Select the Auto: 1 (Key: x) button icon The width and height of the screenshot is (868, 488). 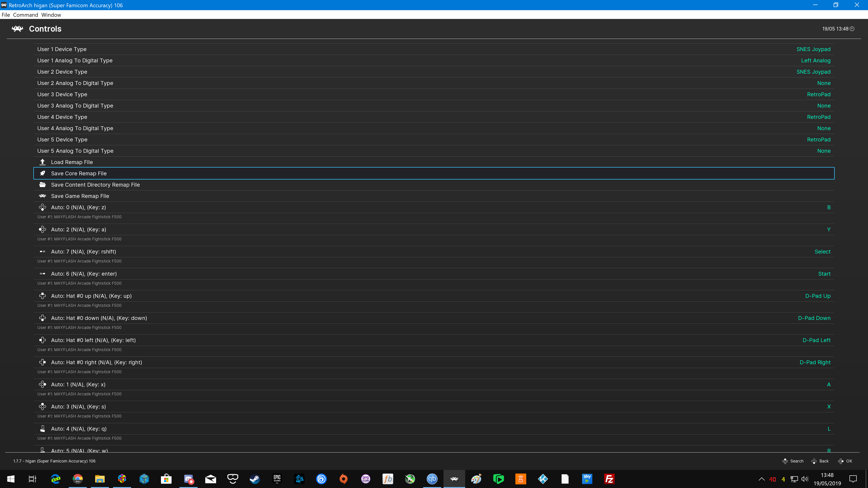coord(42,384)
